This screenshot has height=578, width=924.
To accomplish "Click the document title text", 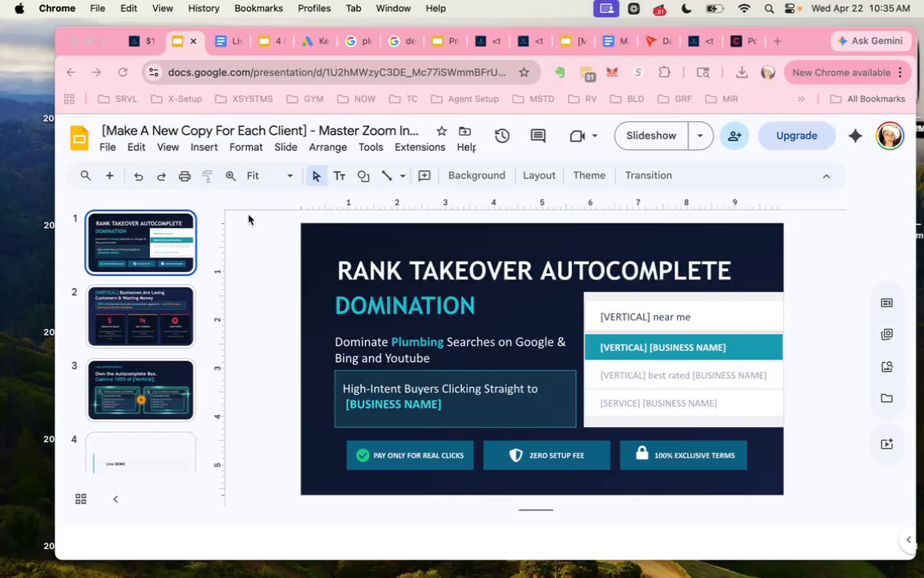I will point(260,131).
